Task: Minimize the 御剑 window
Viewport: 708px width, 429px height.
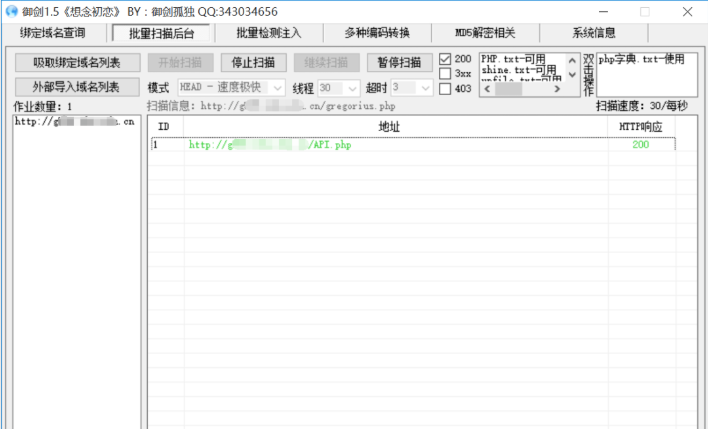Action: coord(603,12)
